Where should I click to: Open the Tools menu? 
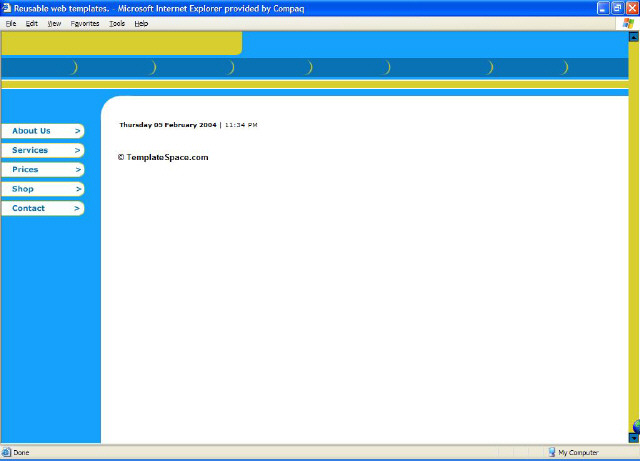(x=117, y=23)
